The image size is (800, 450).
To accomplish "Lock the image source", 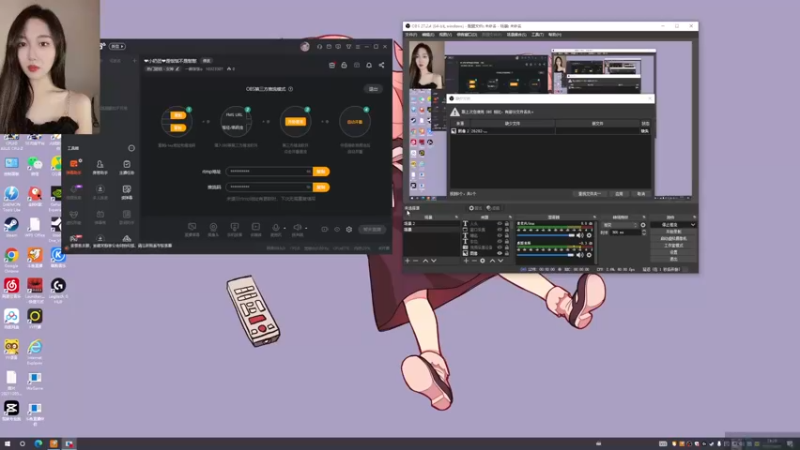I will pyautogui.click(x=507, y=254).
